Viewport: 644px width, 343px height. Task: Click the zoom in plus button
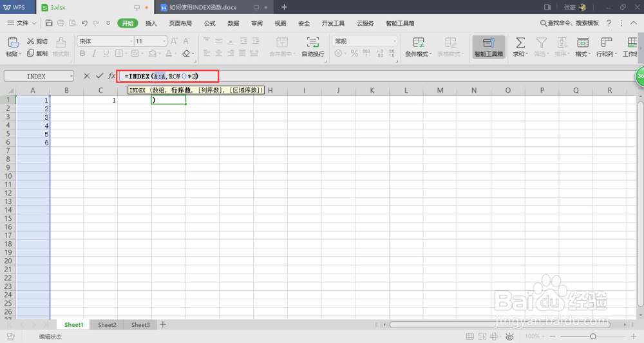coord(633,337)
